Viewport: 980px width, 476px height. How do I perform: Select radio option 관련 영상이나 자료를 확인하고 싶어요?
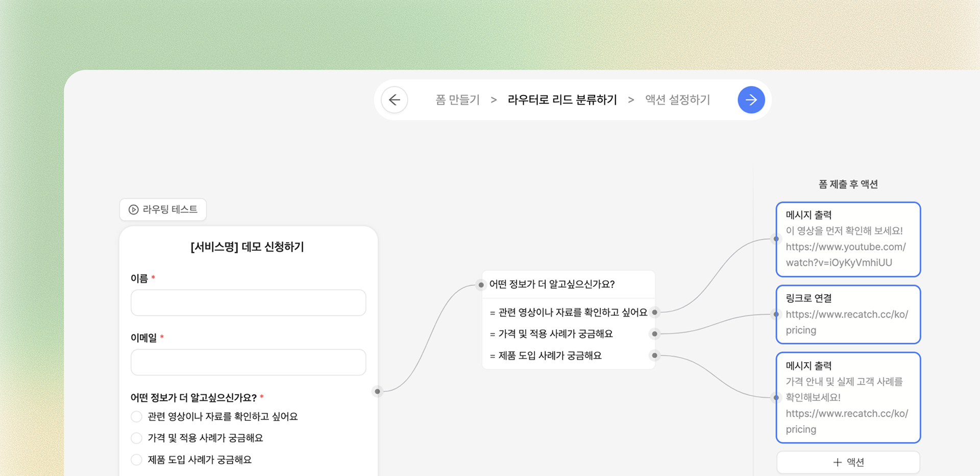pos(137,417)
